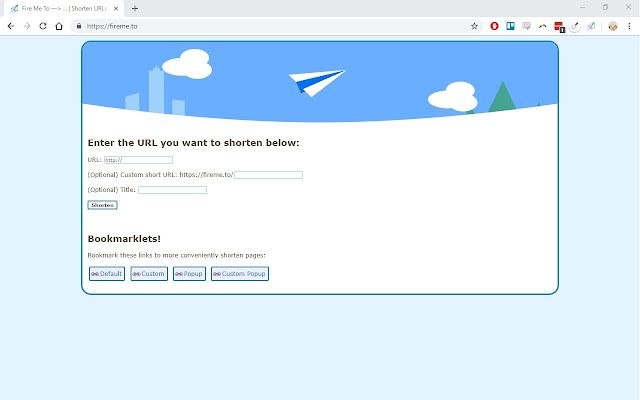The image size is (640, 400).
Task: Click the circular eyedropper extension icon
Action: (575, 27)
